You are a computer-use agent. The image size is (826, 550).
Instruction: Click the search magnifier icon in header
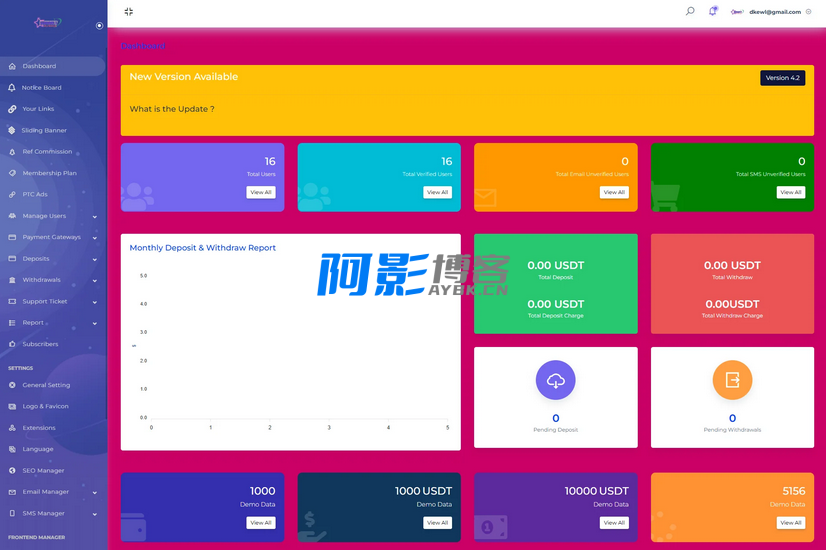click(x=690, y=11)
